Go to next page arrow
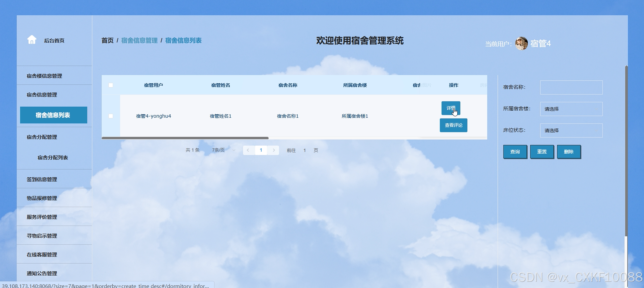 (x=274, y=150)
